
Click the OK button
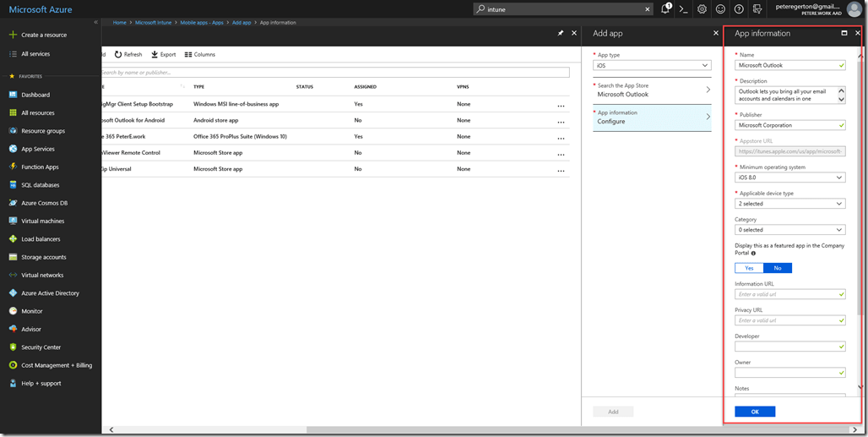pyautogui.click(x=755, y=412)
